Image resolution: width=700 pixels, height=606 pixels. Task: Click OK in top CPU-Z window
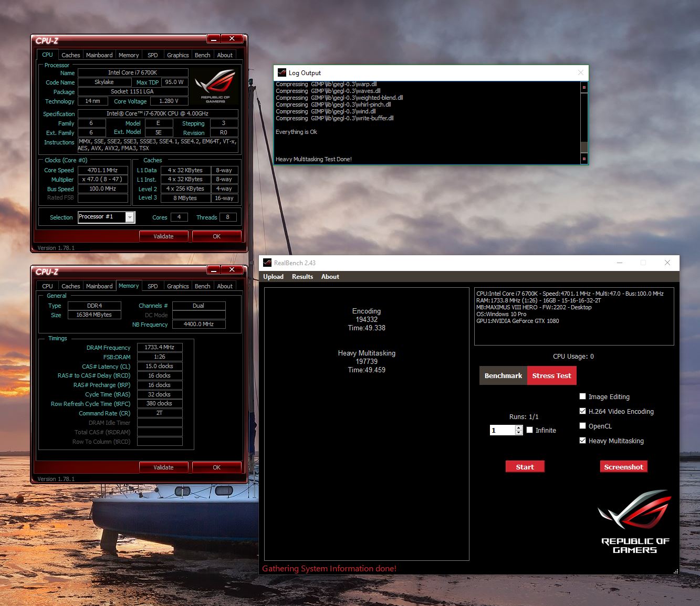pos(216,236)
